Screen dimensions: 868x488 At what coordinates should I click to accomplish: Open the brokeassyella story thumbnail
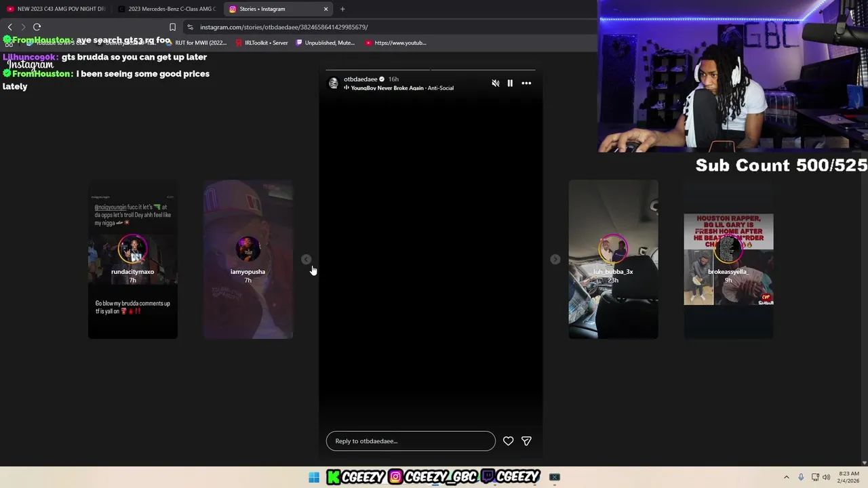(x=728, y=260)
